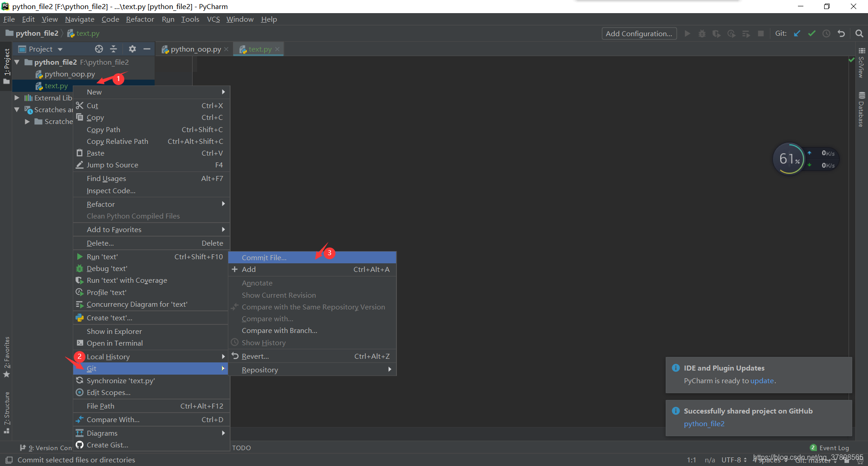868x466 pixels.
Task: Click the Profile toolbar icon
Action: pyautogui.click(x=731, y=33)
